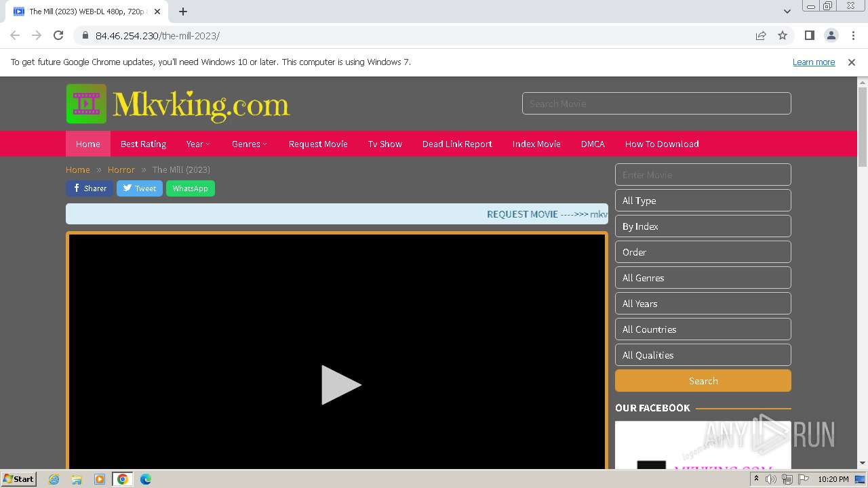Screen dimensions: 868x488
Task: Open a new tab with plus button
Action: pos(183,12)
